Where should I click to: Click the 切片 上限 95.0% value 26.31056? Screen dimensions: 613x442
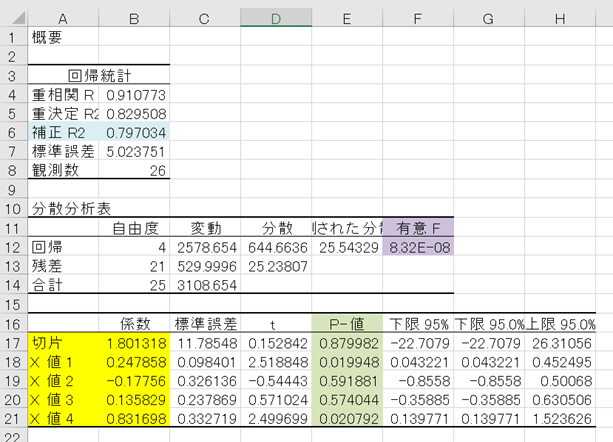pyautogui.click(x=560, y=344)
